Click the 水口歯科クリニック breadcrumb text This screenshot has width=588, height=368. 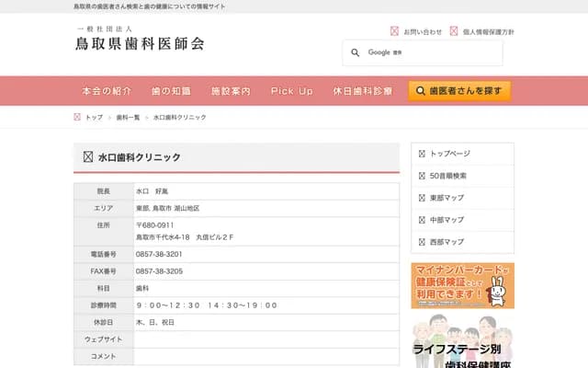tap(180, 117)
